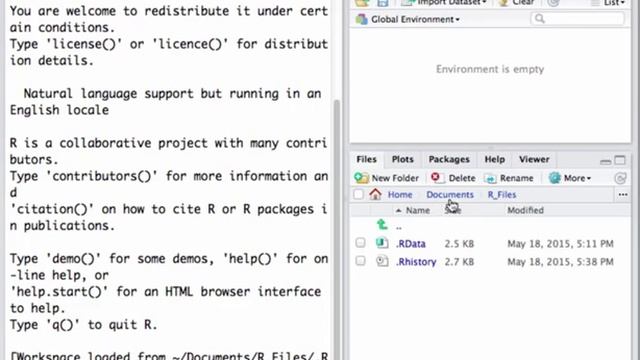Click the .Rhistory file icon
The width and height of the screenshot is (640, 360).
click(382, 261)
